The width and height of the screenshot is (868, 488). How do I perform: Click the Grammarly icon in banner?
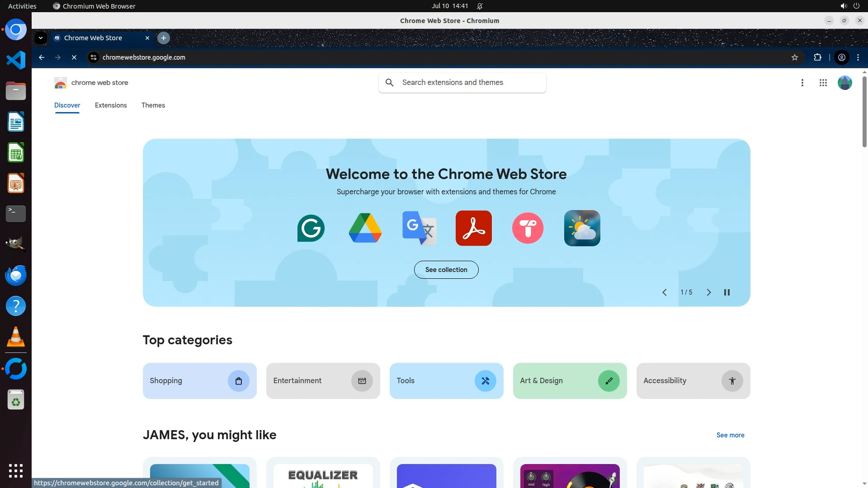coord(311,228)
